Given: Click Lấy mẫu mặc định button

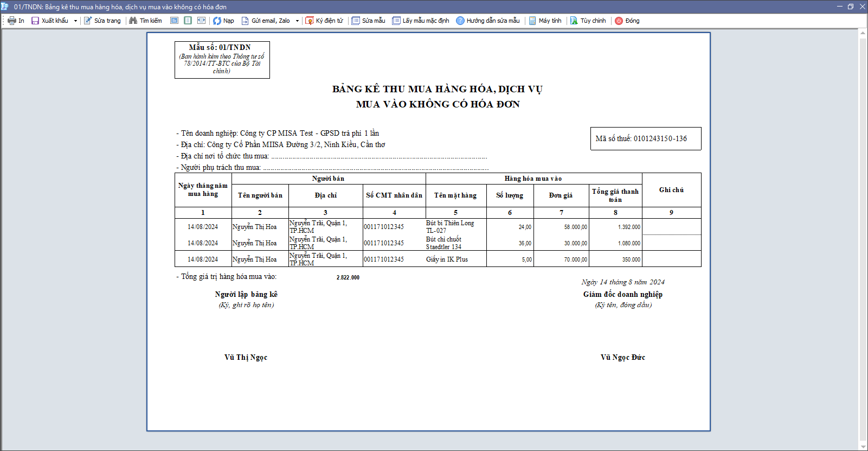Looking at the screenshot, I should [x=421, y=21].
